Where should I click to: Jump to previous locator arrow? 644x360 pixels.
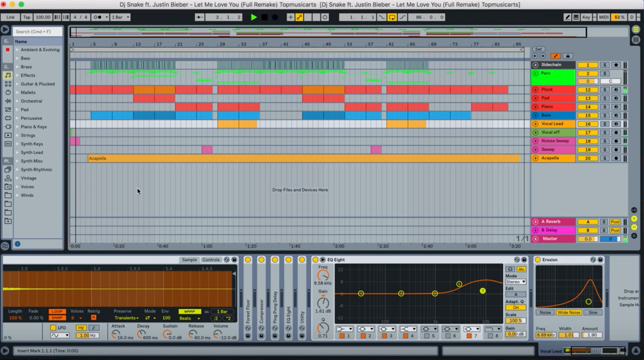point(535,56)
